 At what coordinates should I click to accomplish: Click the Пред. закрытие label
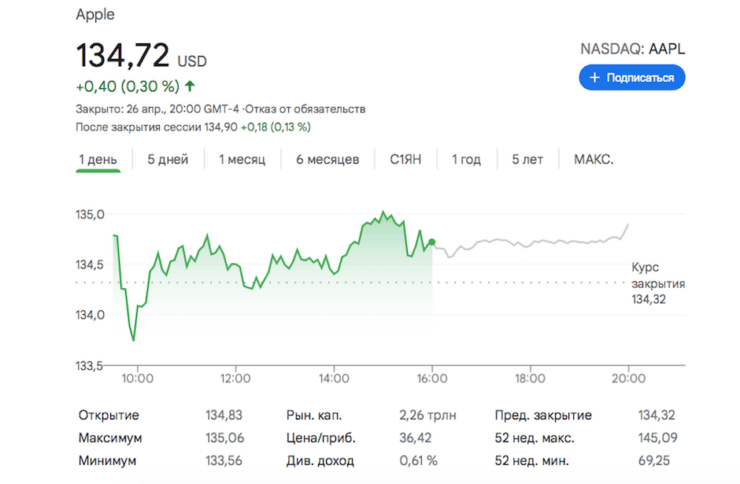pos(543,415)
